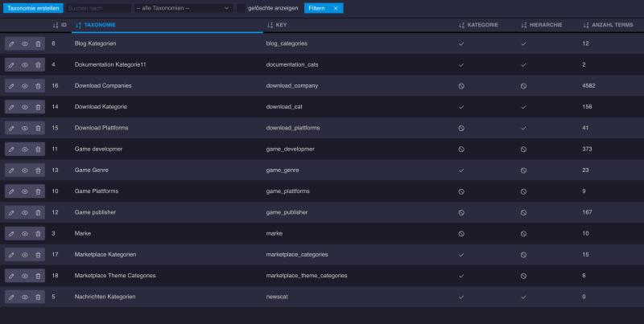Delete the Game publisher taxonomy
644x324 pixels.
click(38, 213)
